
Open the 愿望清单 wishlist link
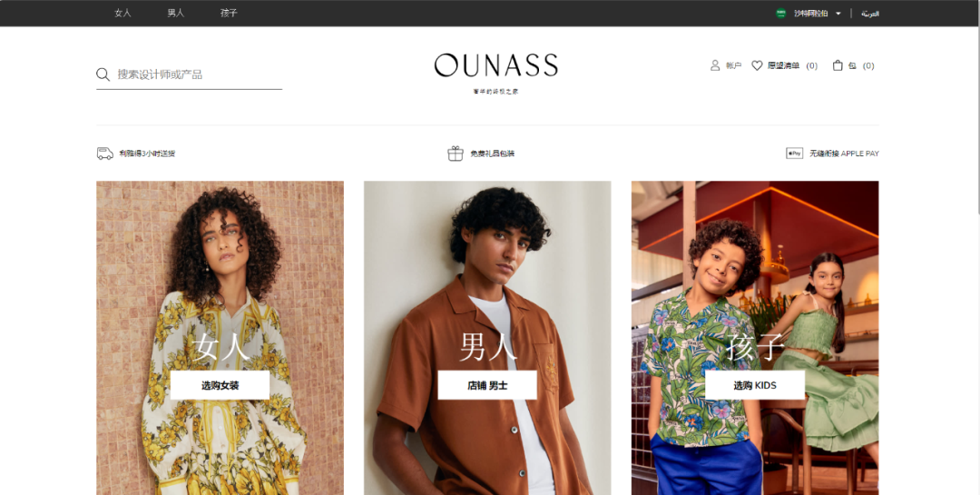pos(784,65)
